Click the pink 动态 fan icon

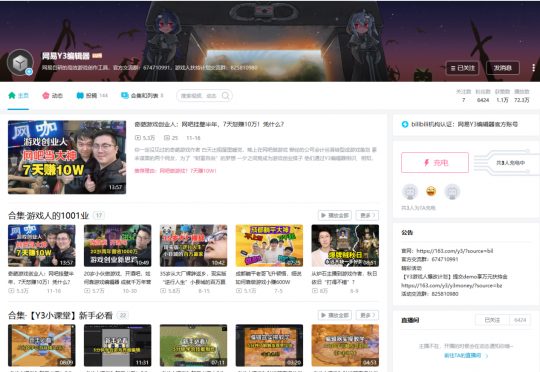coord(45,95)
